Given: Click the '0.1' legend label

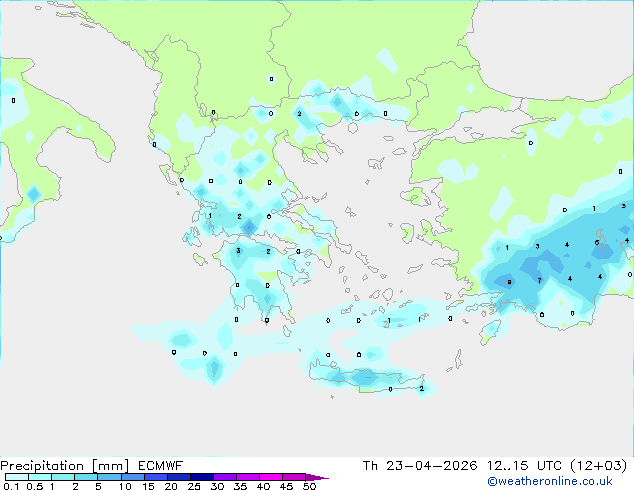Looking at the screenshot, I should point(11,486).
